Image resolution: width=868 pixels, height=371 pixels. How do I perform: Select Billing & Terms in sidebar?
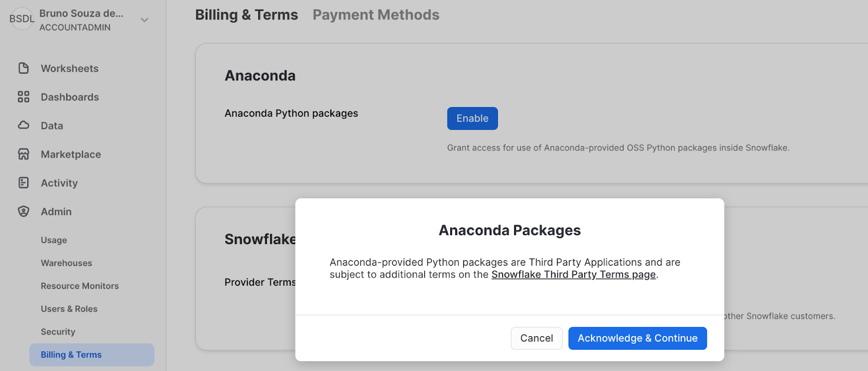(71, 355)
